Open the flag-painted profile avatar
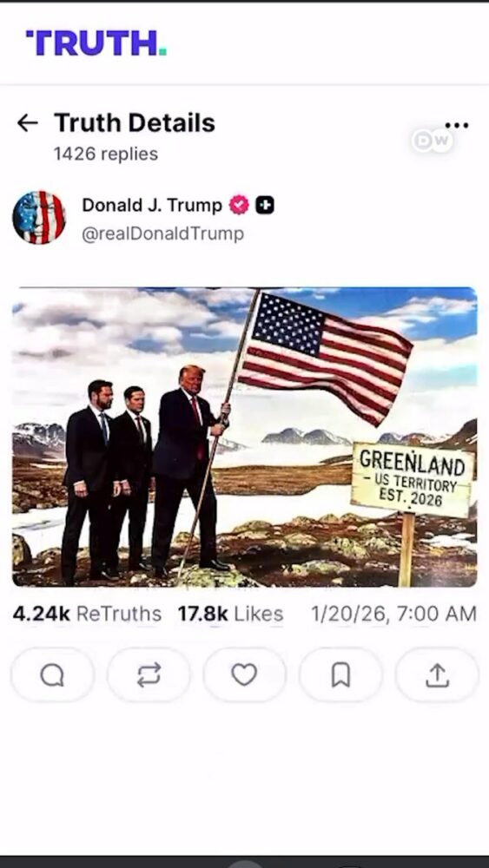 click(x=39, y=218)
